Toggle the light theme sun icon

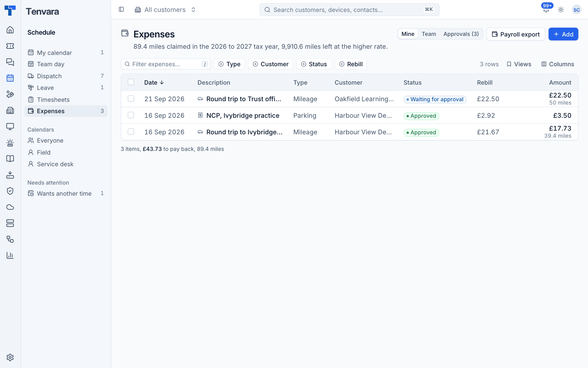tap(561, 10)
